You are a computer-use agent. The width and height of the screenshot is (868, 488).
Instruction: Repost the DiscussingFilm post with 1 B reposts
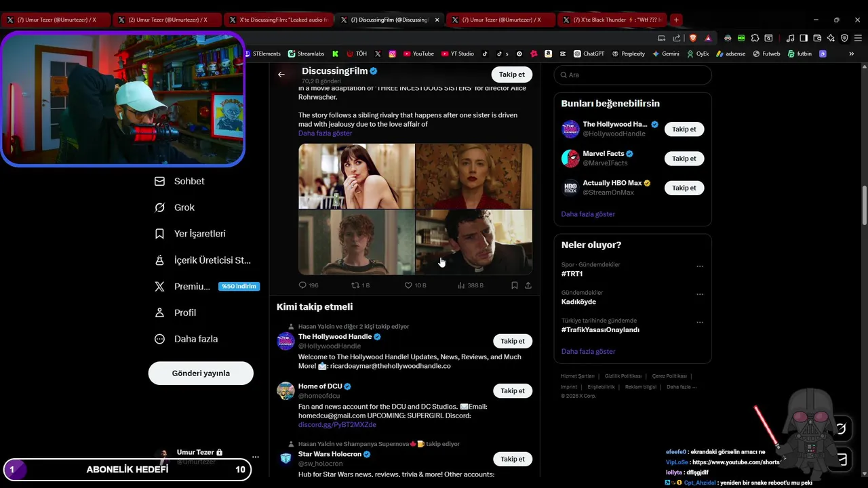[x=360, y=285]
